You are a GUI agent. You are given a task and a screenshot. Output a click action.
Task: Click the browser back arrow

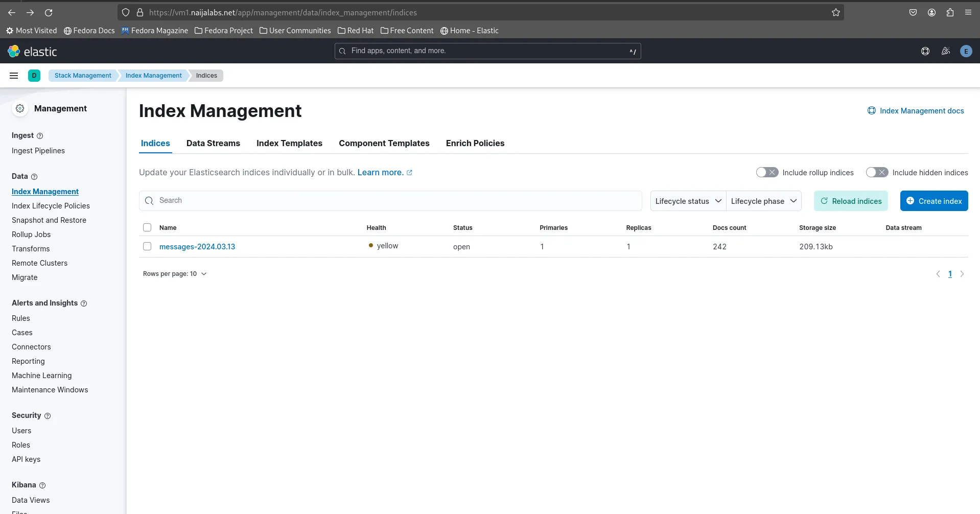click(12, 12)
